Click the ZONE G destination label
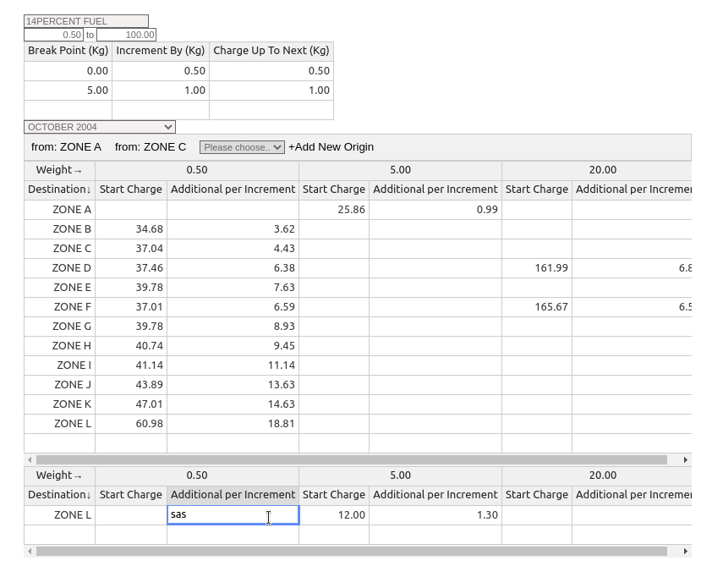 coord(59,327)
